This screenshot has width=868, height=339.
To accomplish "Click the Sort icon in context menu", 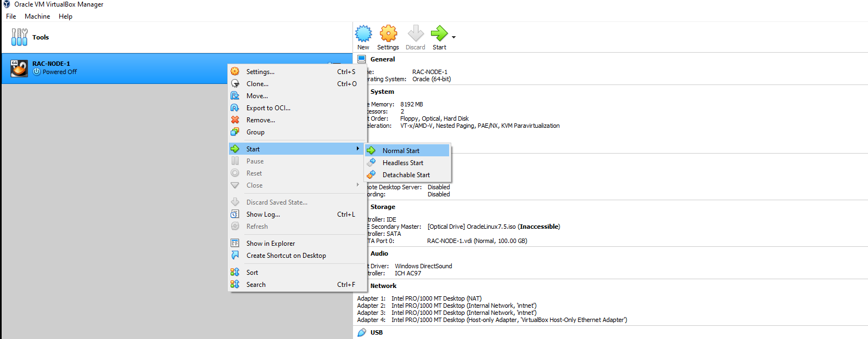I will [235, 272].
